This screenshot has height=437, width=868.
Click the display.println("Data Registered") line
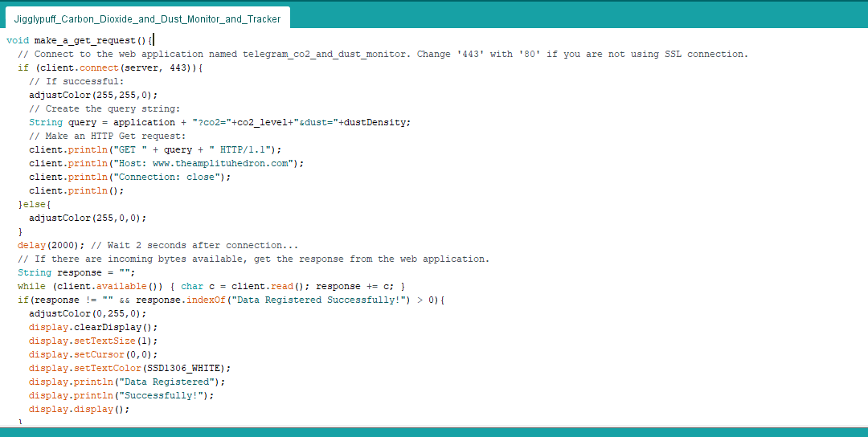click(127, 382)
